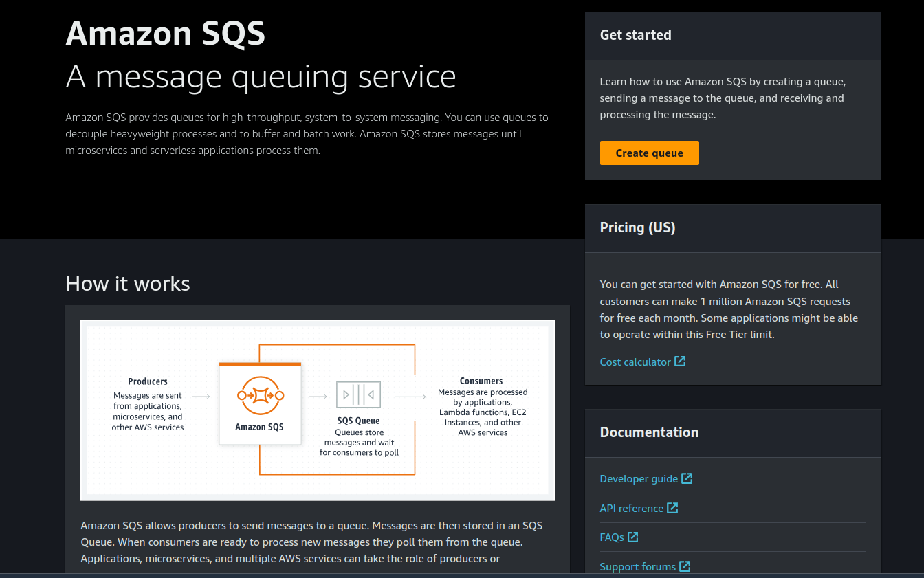Click the Amazon SQS page title
924x578 pixels.
click(x=165, y=32)
